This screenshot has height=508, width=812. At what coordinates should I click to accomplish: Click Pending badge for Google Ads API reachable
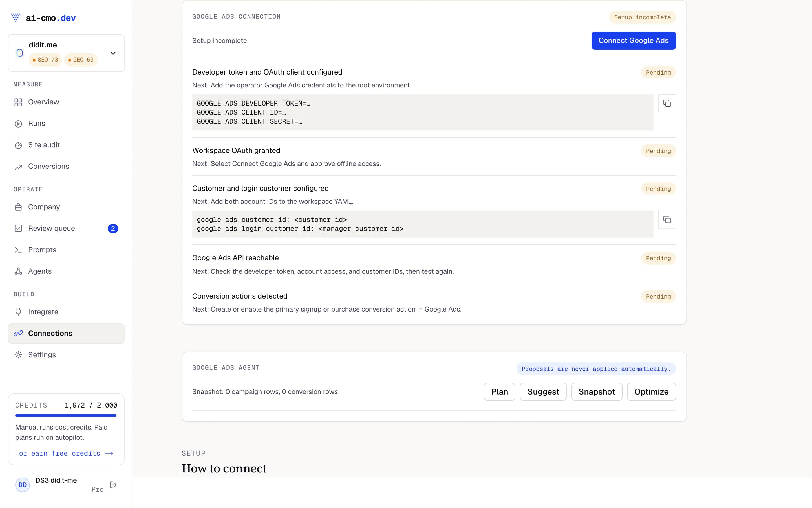click(x=658, y=258)
